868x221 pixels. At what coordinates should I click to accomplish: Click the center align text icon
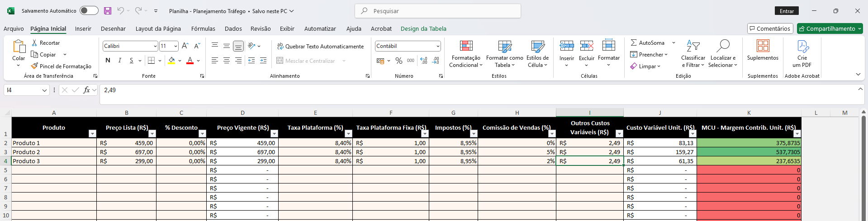click(227, 61)
